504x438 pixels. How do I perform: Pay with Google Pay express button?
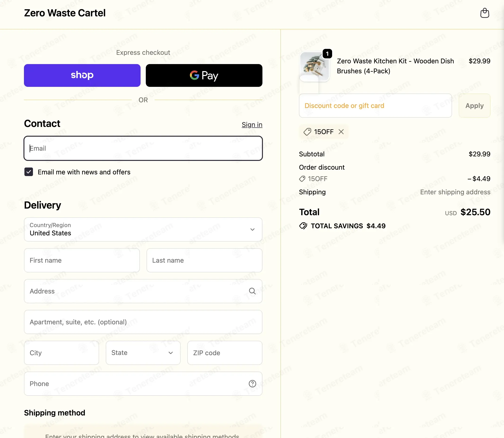pos(204,75)
